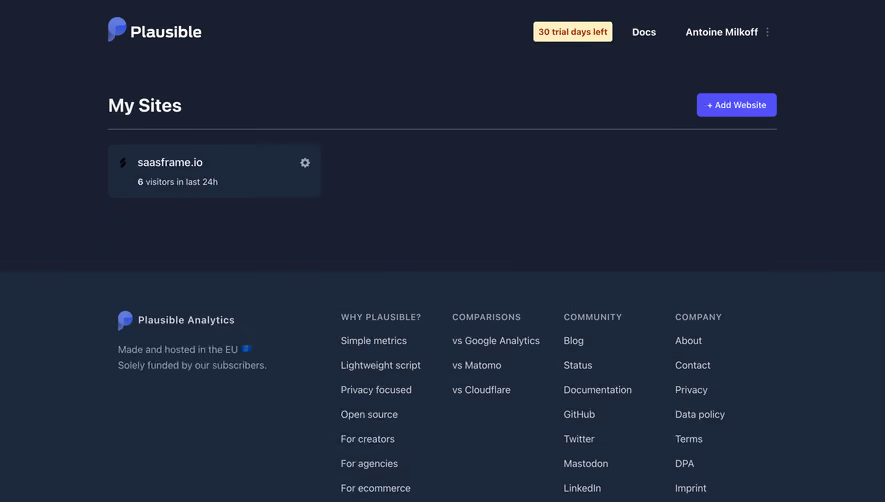
Task: Click the COMPANY column heading
Action: tap(698, 317)
